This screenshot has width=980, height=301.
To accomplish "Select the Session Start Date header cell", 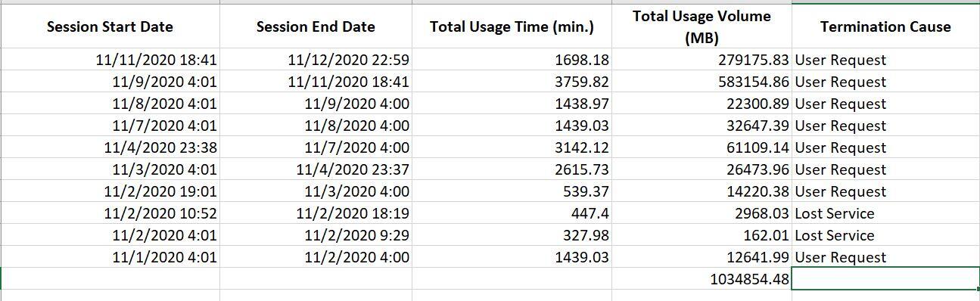I will click(110, 26).
